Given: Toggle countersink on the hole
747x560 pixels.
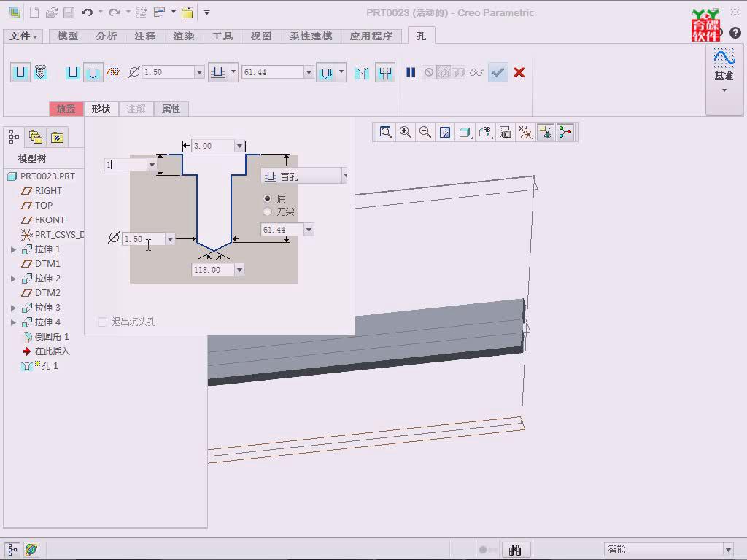Looking at the screenshot, I should point(362,72).
